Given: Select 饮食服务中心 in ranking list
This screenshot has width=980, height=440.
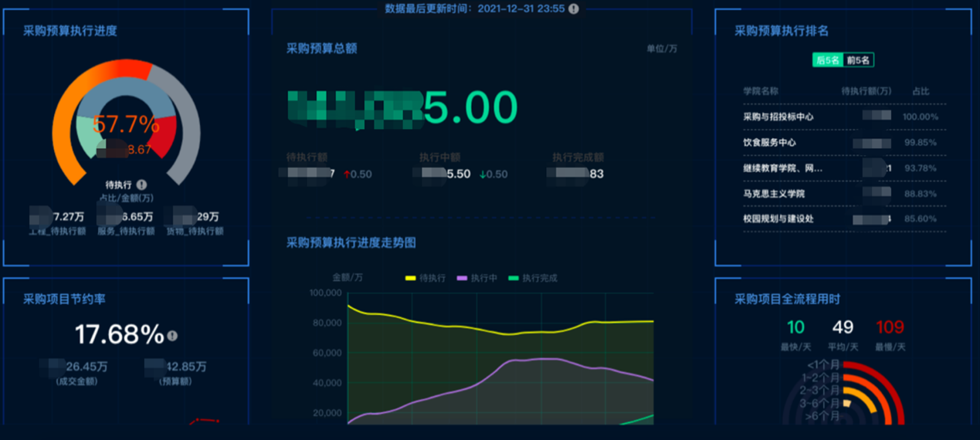Looking at the screenshot, I should [x=769, y=143].
